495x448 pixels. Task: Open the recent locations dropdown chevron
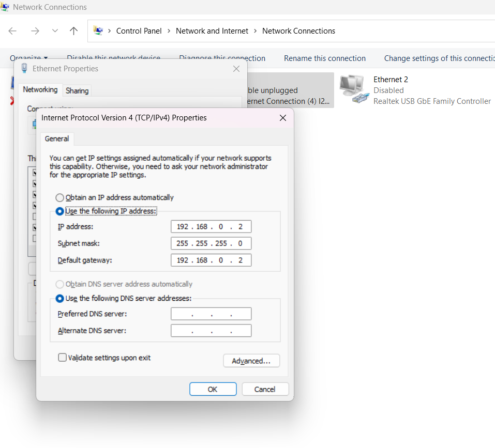[55, 31]
